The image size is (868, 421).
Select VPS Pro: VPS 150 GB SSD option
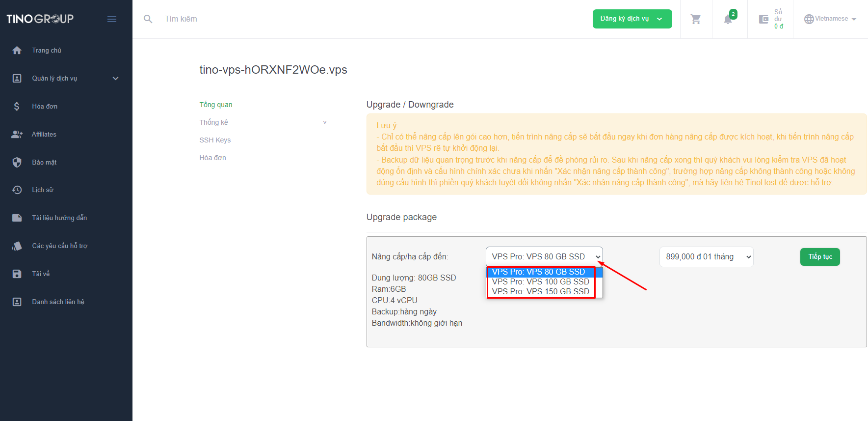pyautogui.click(x=544, y=291)
